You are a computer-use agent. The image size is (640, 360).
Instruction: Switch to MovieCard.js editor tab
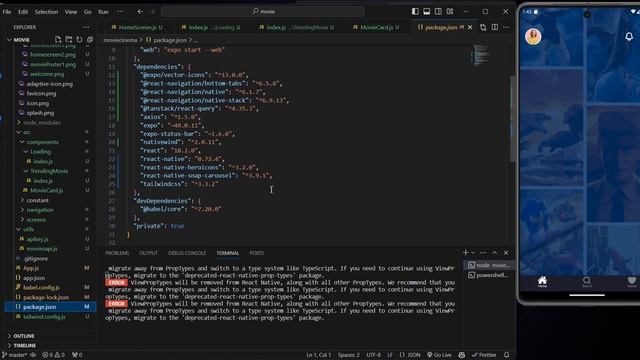376,27
